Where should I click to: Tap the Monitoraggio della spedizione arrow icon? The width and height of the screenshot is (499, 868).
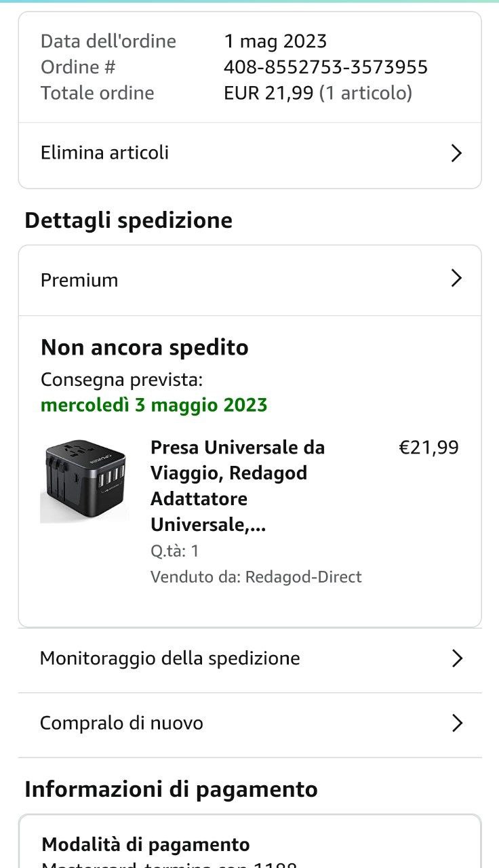tap(457, 658)
